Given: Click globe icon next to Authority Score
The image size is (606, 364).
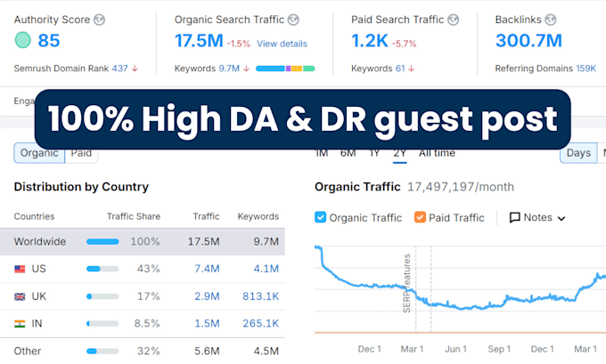Looking at the screenshot, I should (x=99, y=20).
